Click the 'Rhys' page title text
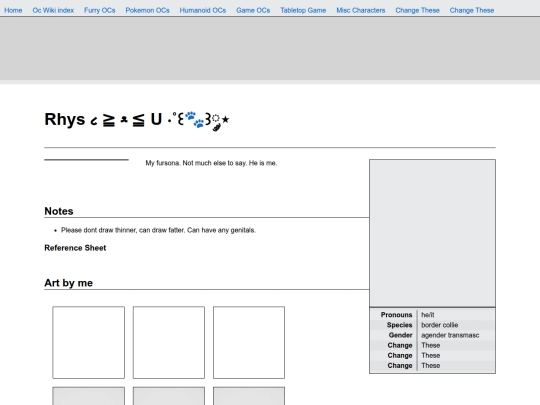Image resolution: width=540 pixels, height=405 pixels. [x=65, y=120]
